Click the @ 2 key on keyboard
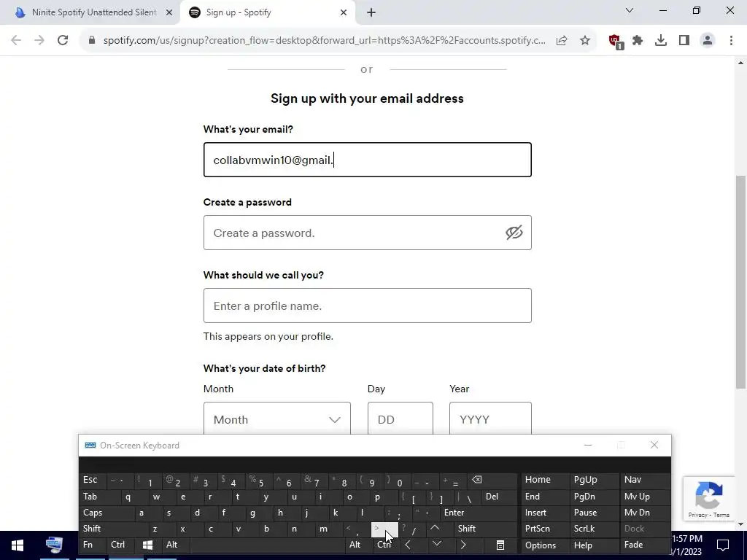Image resolution: width=747 pixels, height=560 pixels. pos(176,480)
